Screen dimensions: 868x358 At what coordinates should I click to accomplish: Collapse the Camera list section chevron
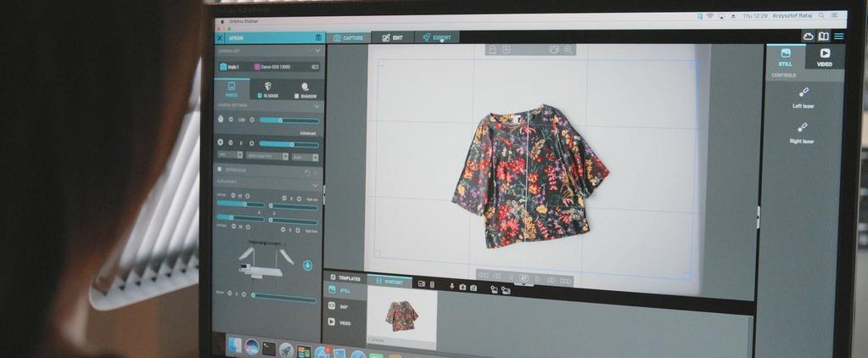(x=317, y=51)
